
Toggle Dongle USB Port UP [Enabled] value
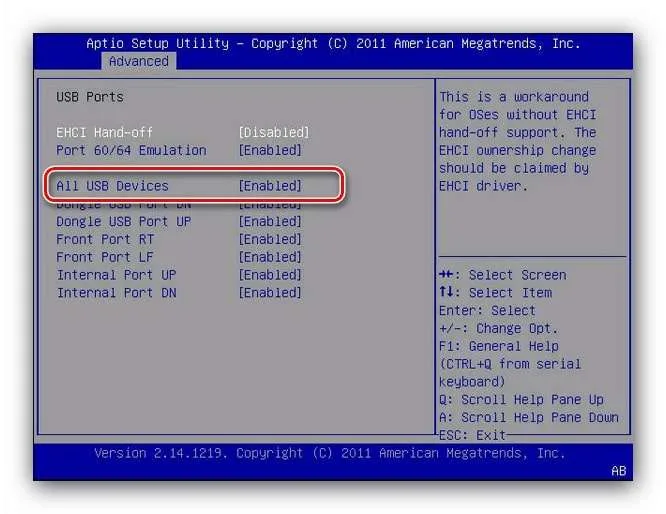pos(270,222)
